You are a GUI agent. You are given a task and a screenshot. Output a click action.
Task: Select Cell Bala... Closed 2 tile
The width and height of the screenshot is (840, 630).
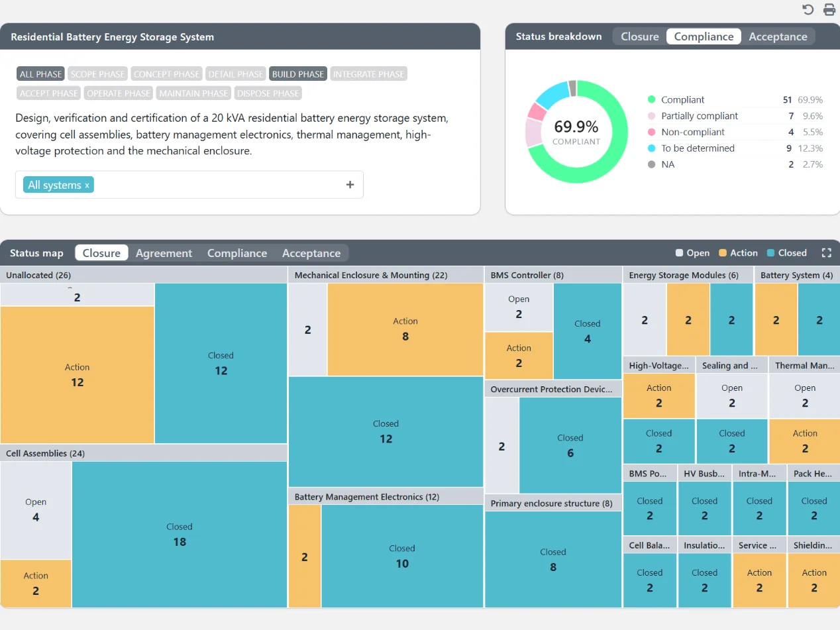click(650, 580)
